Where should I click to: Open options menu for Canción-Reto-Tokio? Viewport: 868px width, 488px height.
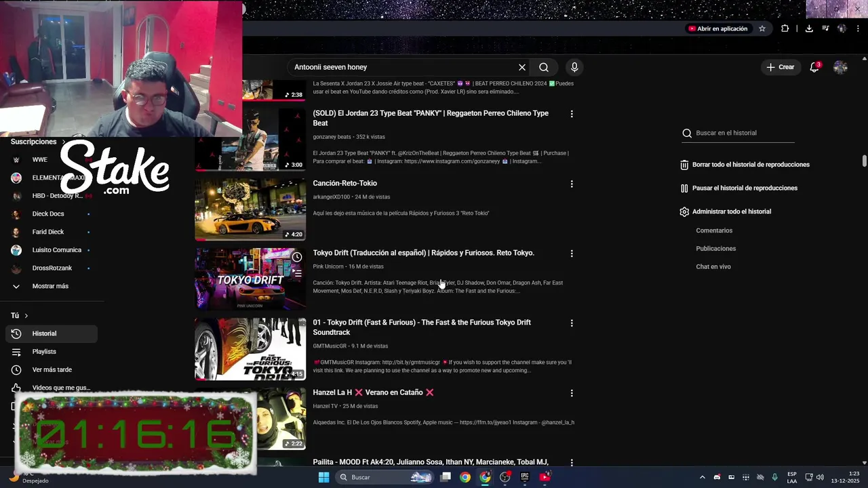572,184
